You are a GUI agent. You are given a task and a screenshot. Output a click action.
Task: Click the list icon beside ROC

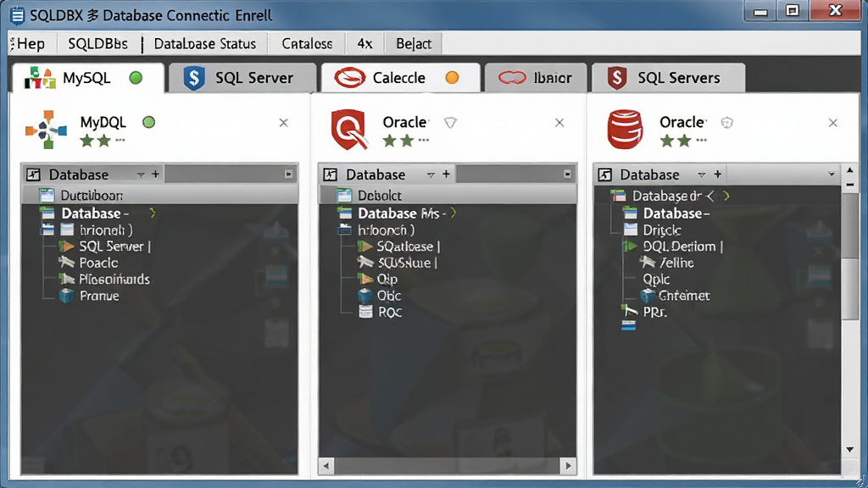click(x=365, y=312)
